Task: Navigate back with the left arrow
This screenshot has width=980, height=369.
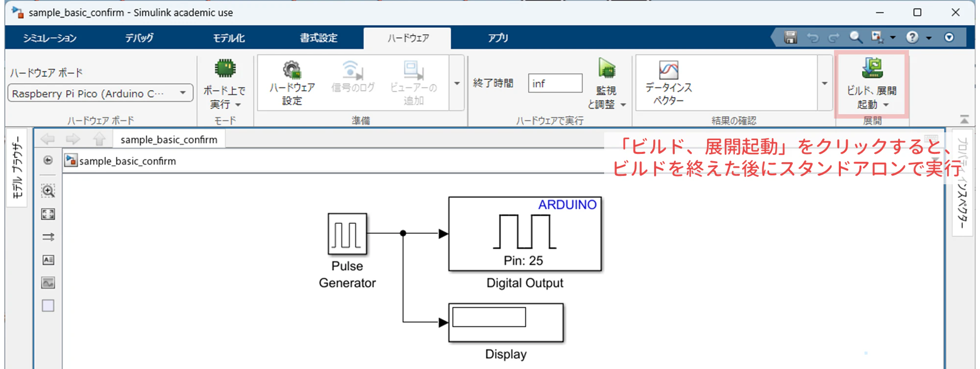Action: 48,139
